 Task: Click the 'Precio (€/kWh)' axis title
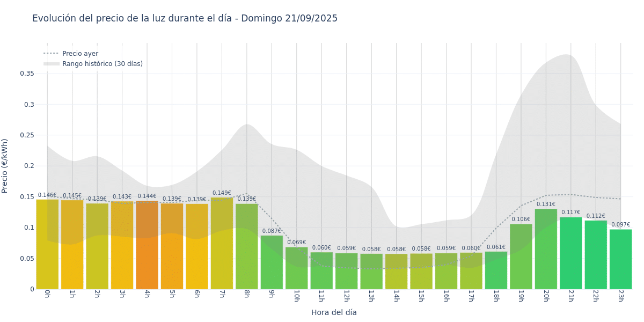click(x=5, y=166)
